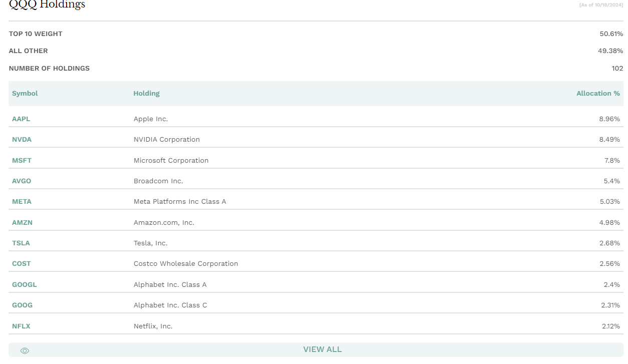Open the COST ticker link
The width and height of the screenshot is (628, 364).
point(22,264)
